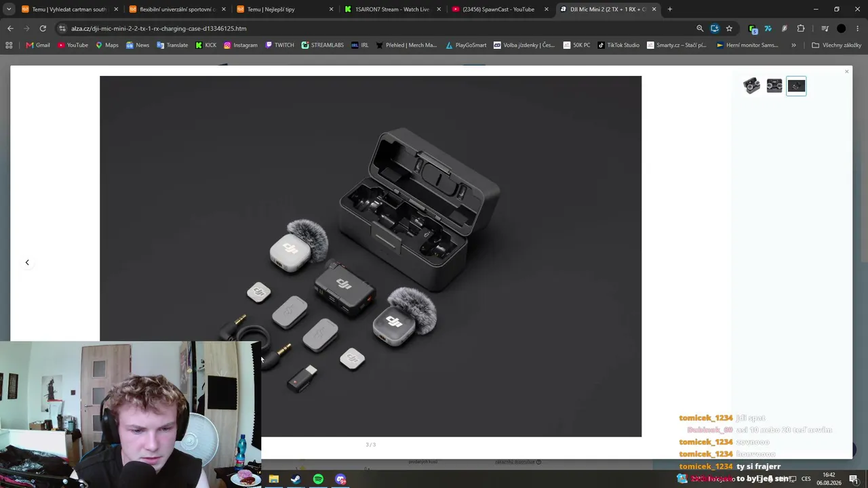Open the Herní monitor Samsung bookmark
868x488 pixels.
pos(747,45)
